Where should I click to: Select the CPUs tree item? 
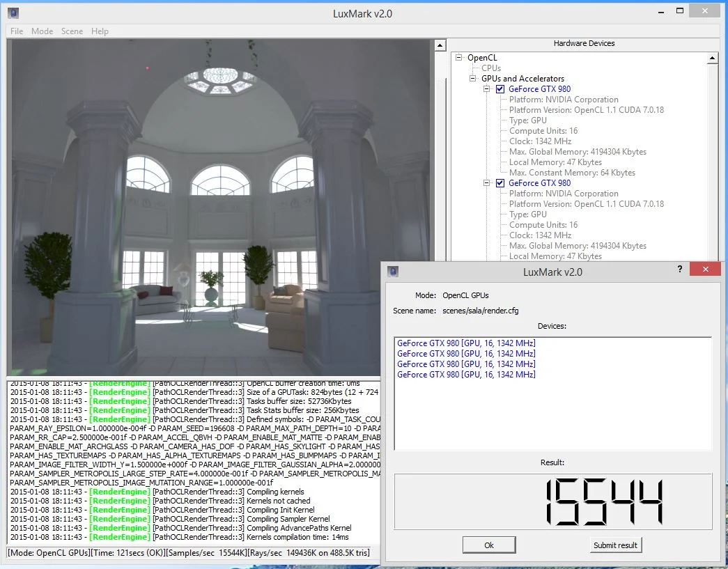pyautogui.click(x=491, y=68)
